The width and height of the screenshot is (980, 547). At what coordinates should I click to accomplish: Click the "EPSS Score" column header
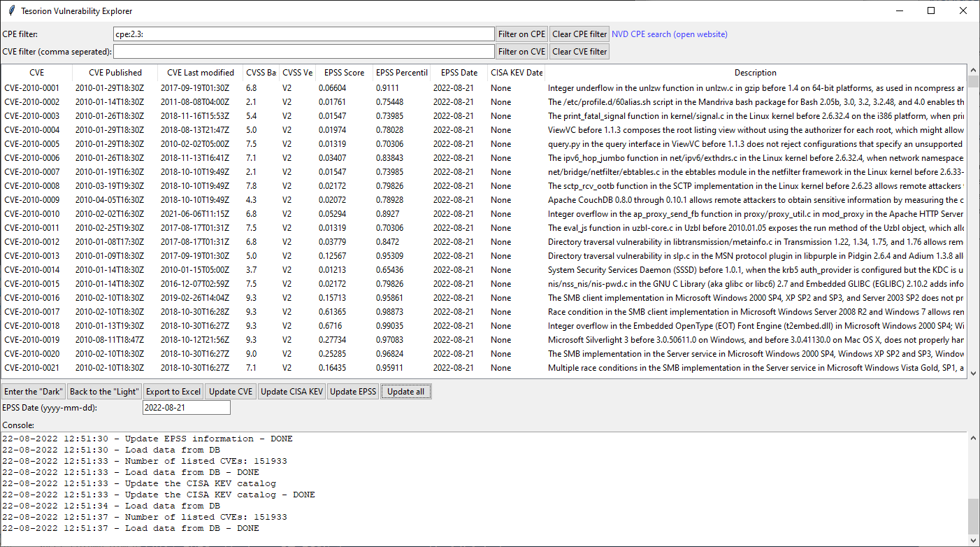tap(343, 72)
